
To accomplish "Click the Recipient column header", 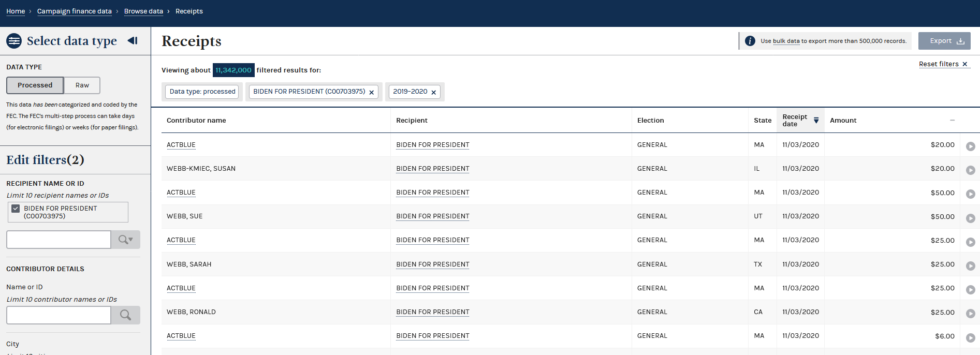I will [412, 121].
